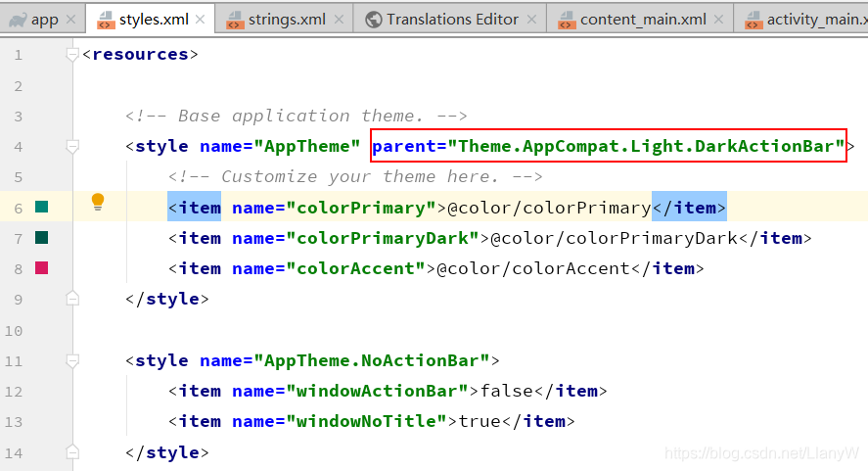This screenshot has height=471, width=868.
Task: Click @color/colorAccent value on line 8
Action: 533,268
